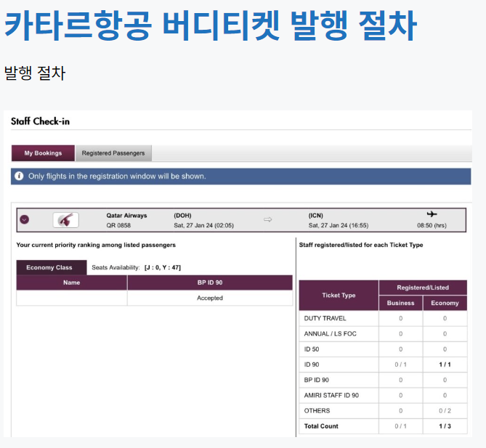The width and height of the screenshot is (486, 448).
Task: Click the Qatar Airways oryx logo
Action: 65,220
